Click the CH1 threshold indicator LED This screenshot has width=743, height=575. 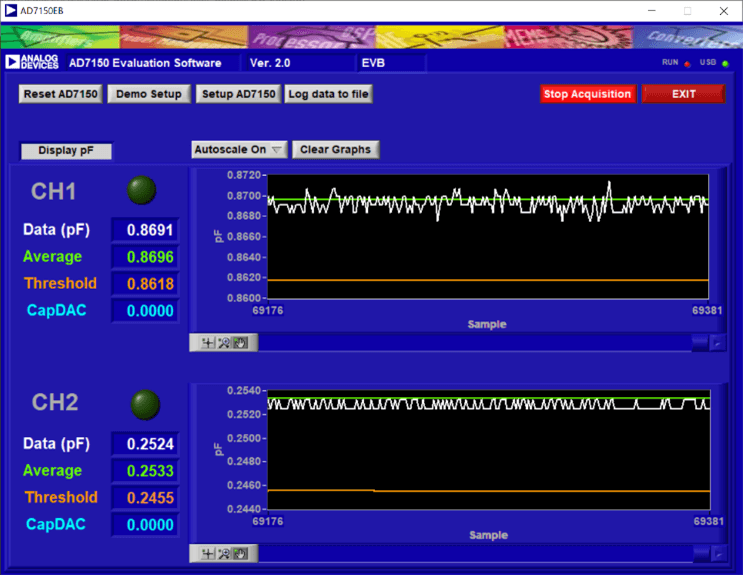point(141,190)
